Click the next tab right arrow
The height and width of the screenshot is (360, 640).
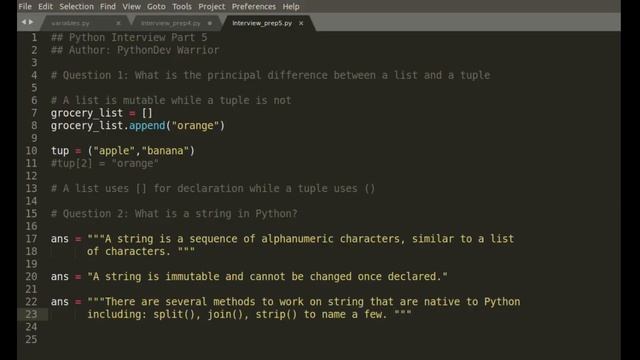click(x=31, y=22)
